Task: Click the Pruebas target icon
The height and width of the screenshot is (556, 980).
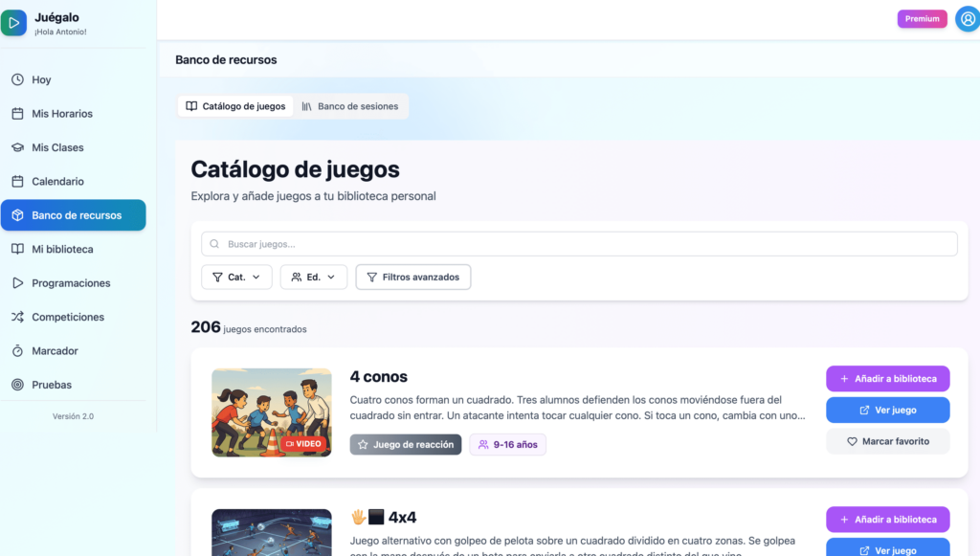Action: 17,385
